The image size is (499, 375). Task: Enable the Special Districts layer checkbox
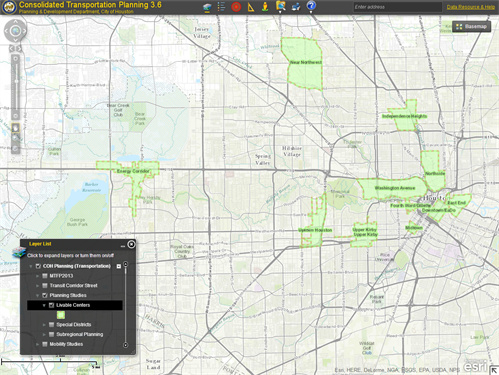pyautogui.click(x=52, y=324)
